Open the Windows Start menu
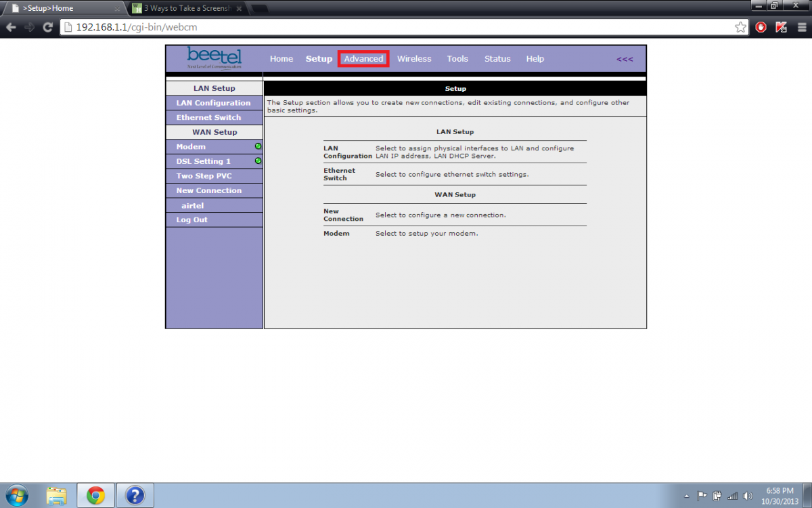This screenshot has height=508, width=812. pyautogui.click(x=16, y=496)
